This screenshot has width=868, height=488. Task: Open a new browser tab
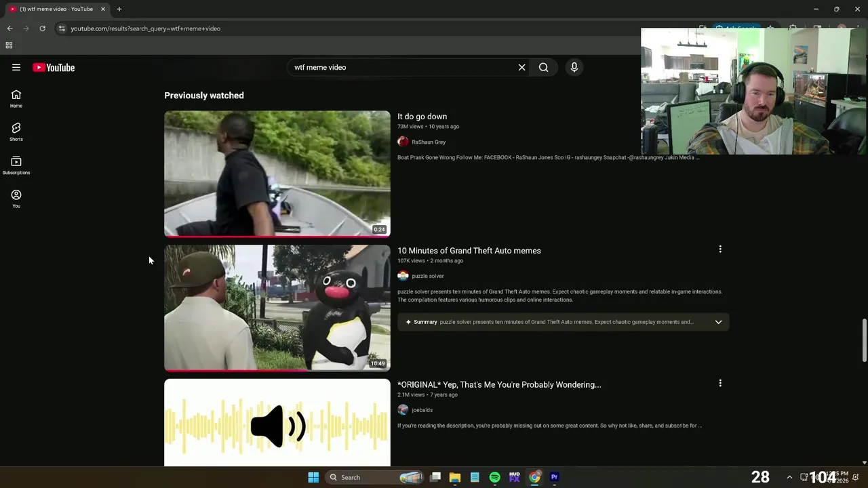point(119,9)
